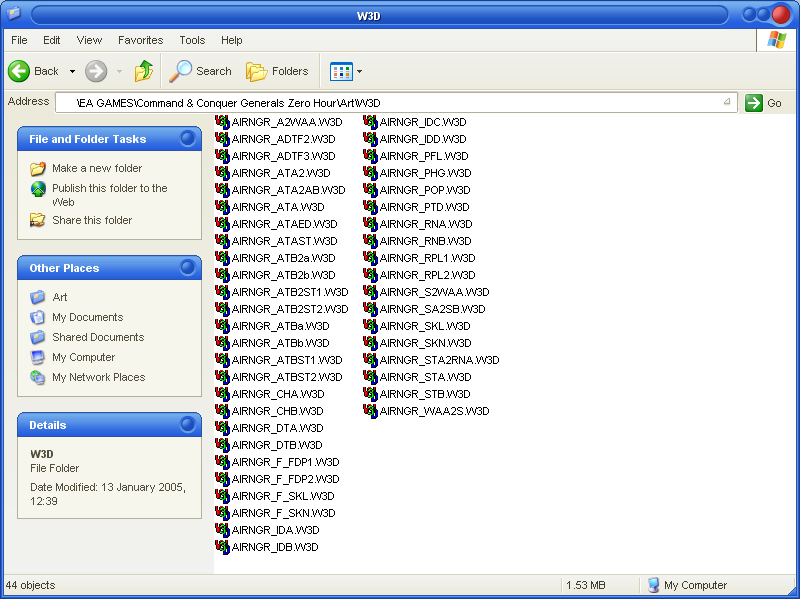Viewport: 800px width, 599px height.
Task: Open the Help menu
Action: coord(232,40)
